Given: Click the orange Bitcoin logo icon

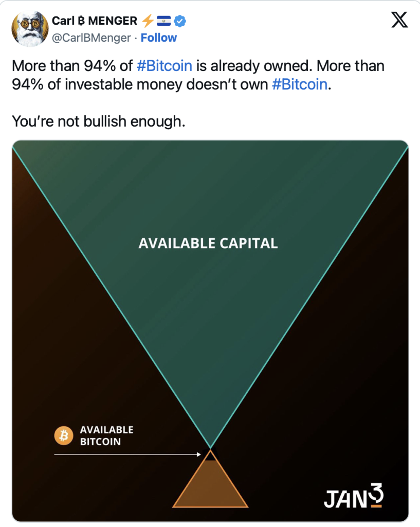Looking at the screenshot, I should point(64,435).
